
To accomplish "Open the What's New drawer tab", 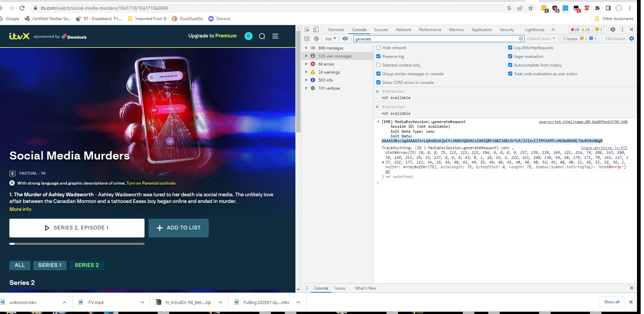I will point(366,288).
